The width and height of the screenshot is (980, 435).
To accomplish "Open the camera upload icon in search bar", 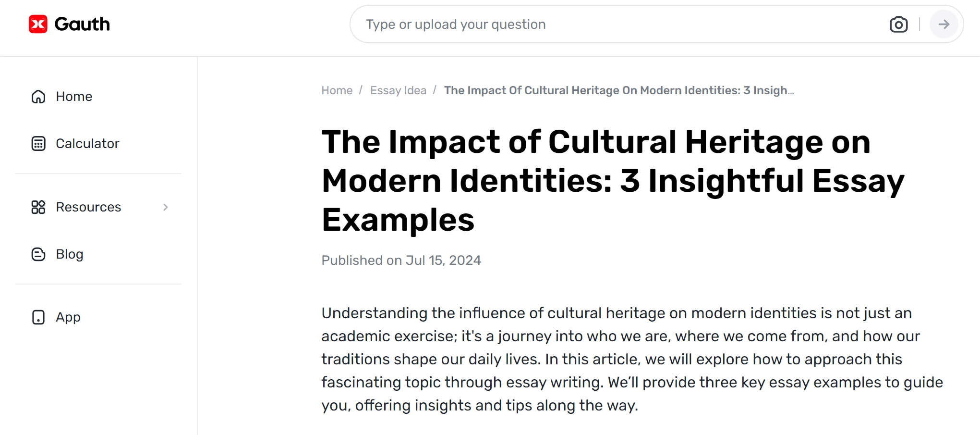I will 899,24.
